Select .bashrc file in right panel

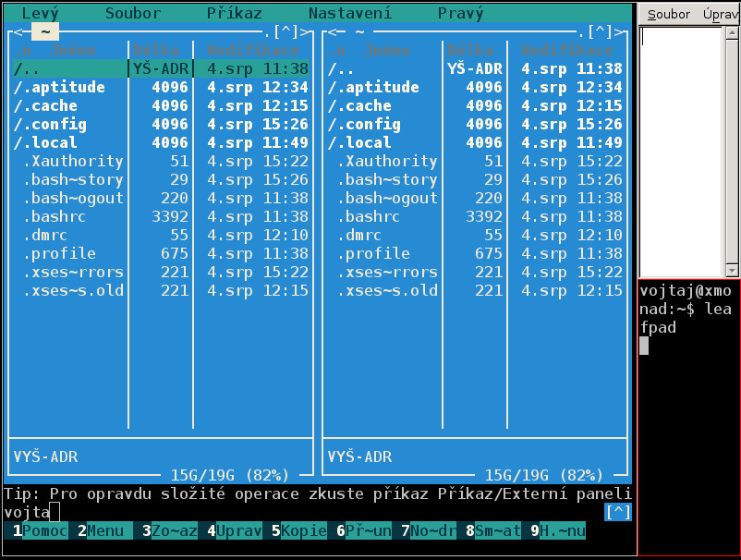476,216
